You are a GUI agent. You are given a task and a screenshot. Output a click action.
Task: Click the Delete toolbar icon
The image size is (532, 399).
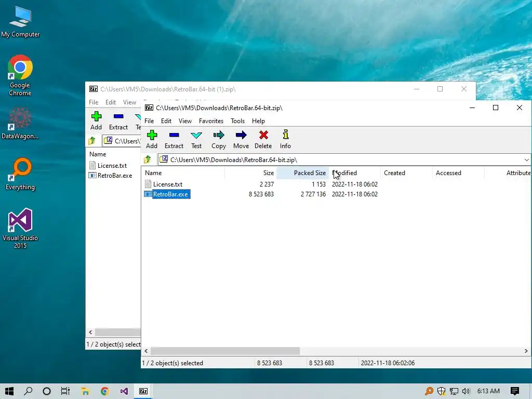pyautogui.click(x=263, y=139)
